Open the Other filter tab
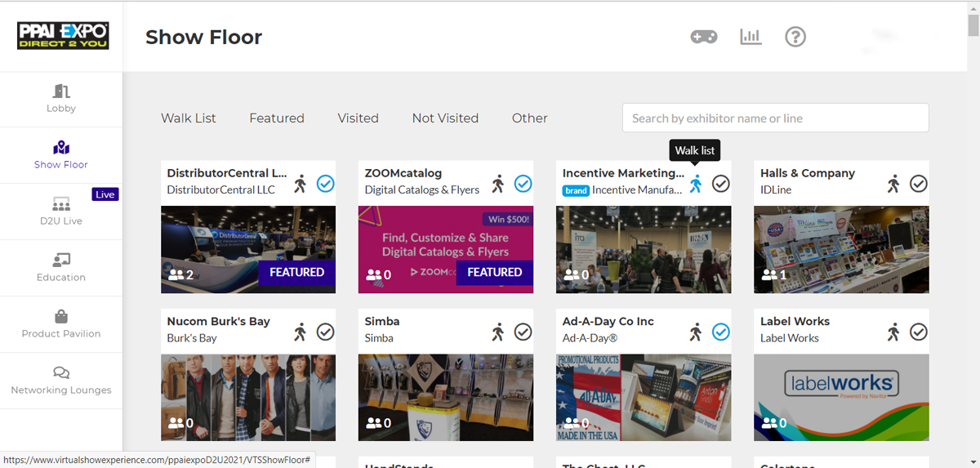 (529, 118)
